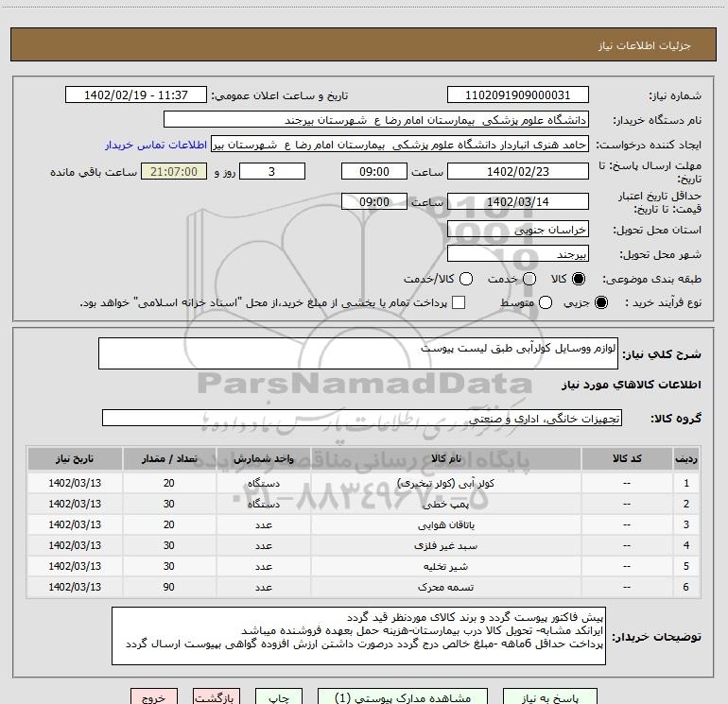Viewport: 728px width, 704px height.
Task: Click the need number field 1102091909000031
Action: [518, 94]
